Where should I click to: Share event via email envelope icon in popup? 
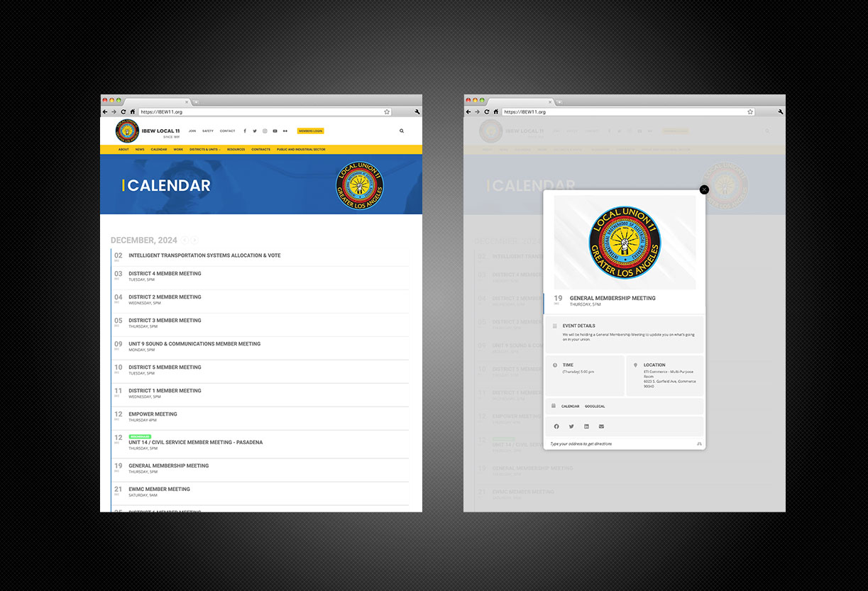click(601, 426)
